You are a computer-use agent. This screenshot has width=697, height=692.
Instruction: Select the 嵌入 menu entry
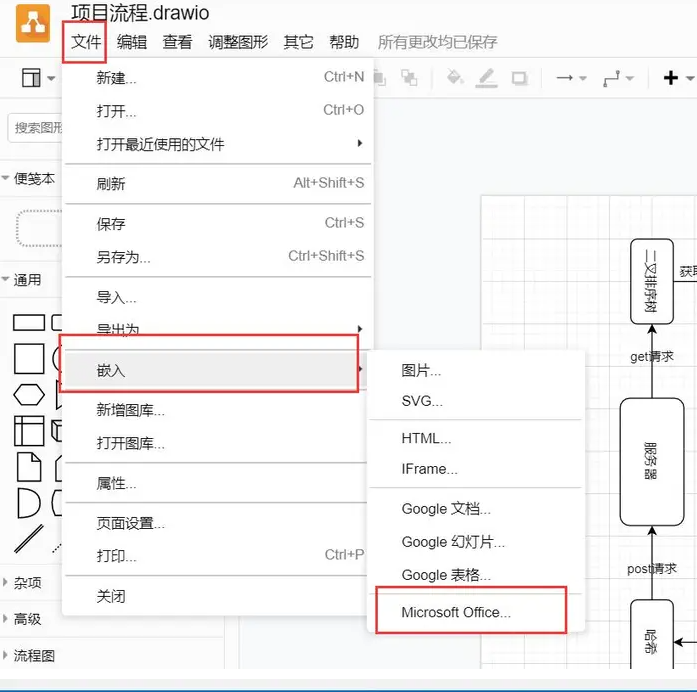[x=216, y=370]
